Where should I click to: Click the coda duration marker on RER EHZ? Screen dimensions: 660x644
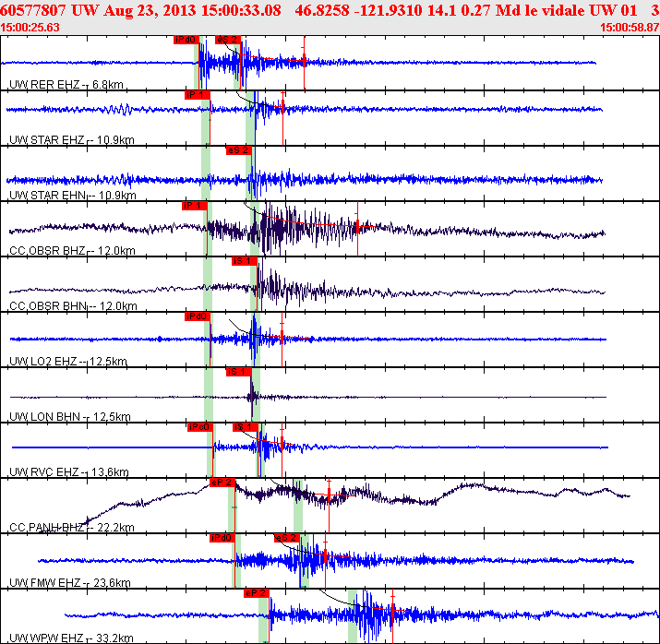[304, 62]
